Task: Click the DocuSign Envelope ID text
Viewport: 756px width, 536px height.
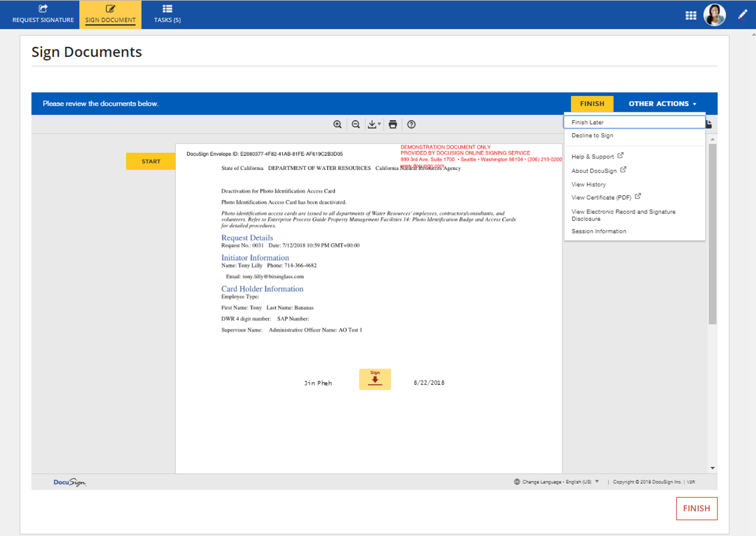Action: pos(264,154)
